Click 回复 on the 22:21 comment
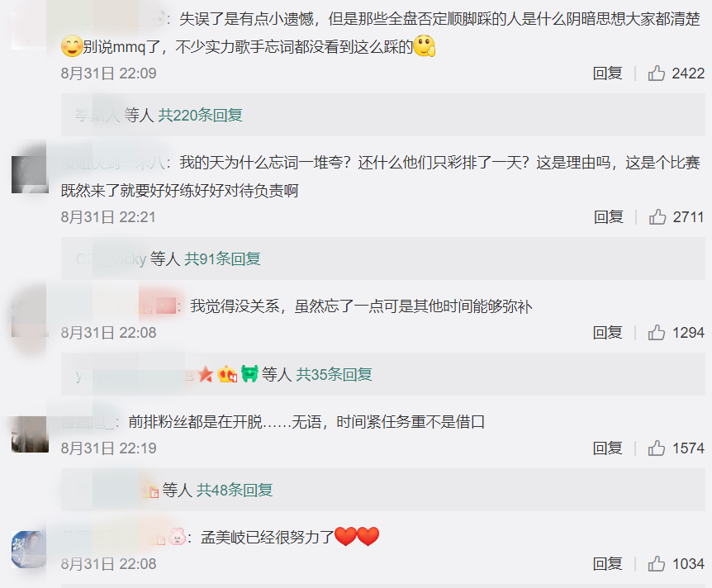The height and width of the screenshot is (588, 712). tap(609, 217)
